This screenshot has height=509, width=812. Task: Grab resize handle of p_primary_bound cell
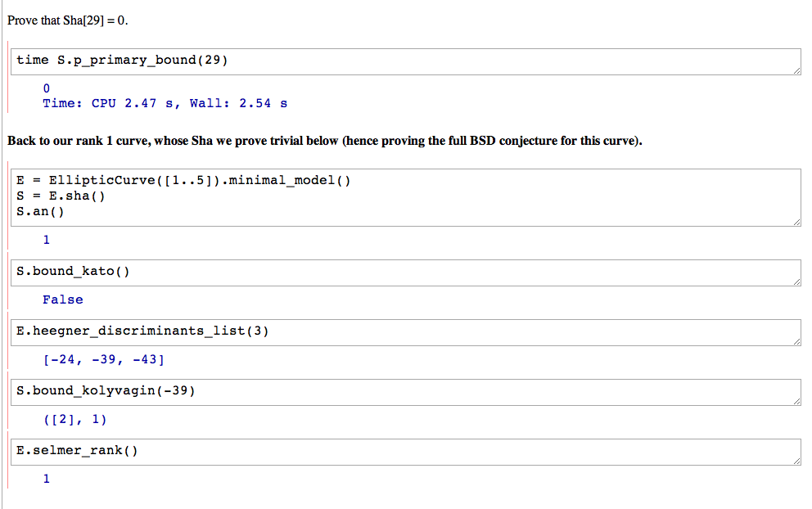point(796,70)
